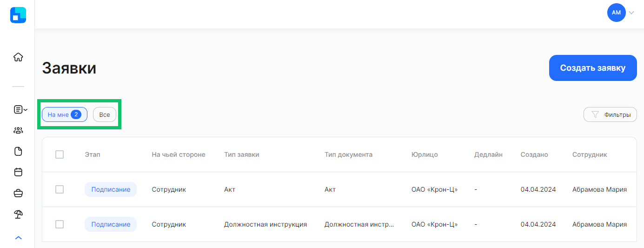
Task: Switch to the Все tab
Action: point(105,114)
